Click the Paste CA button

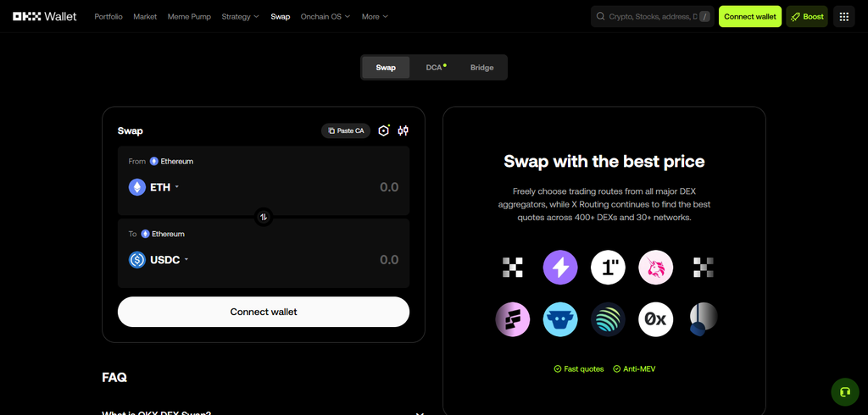pyautogui.click(x=346, y=130)
